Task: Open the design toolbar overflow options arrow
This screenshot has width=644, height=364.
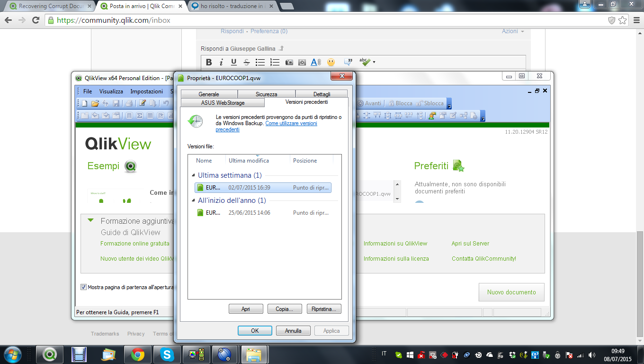Action: pos(483,116)
